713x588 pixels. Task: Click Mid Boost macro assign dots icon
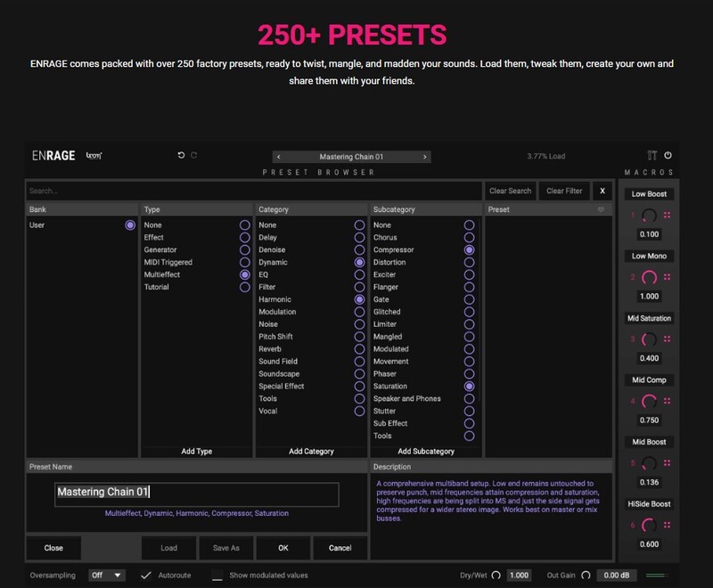point(667,462)
